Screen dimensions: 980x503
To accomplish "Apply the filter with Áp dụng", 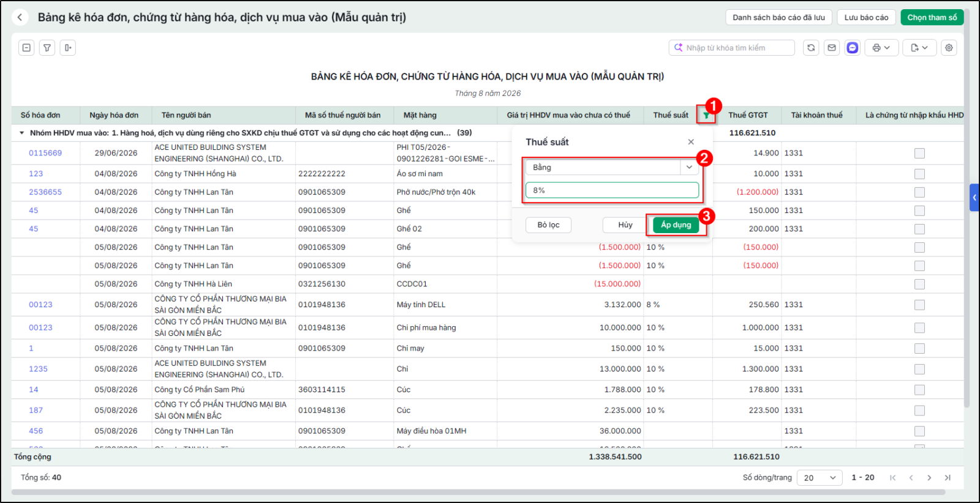I will [676, 225].
